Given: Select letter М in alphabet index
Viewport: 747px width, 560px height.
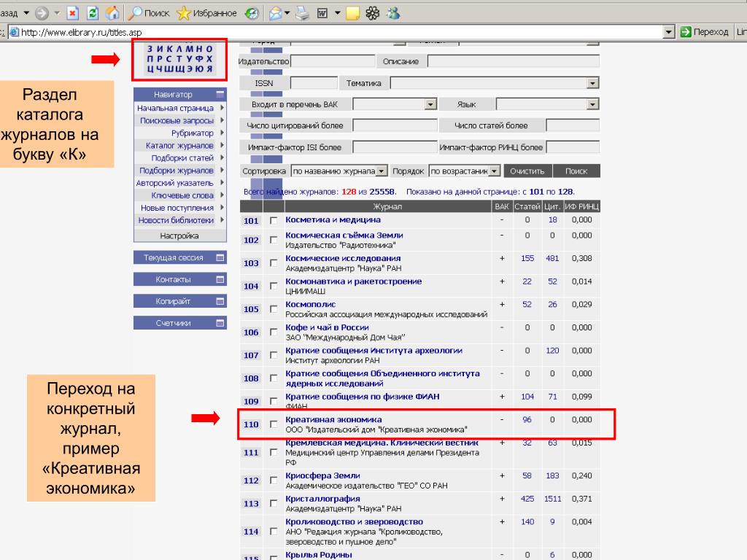Looking at the screenshot, I should (189, 49).
